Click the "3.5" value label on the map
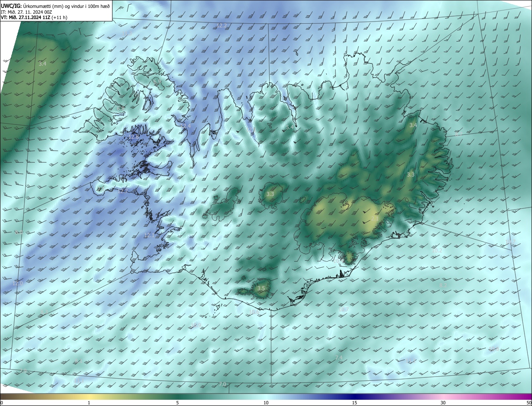 [x=261, y=288]
